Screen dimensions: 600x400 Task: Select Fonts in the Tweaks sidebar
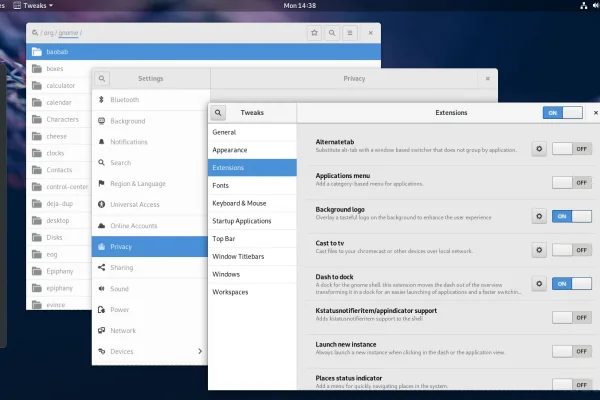click(222, 185)
